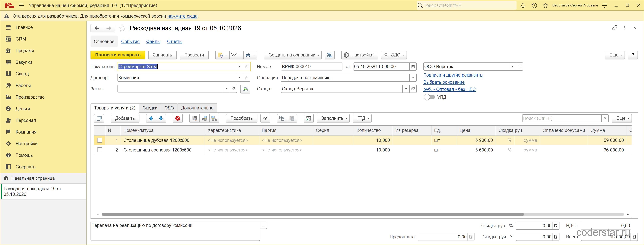Open the Покупатель record form icon
Screen dimensions: 644x245
247,67
